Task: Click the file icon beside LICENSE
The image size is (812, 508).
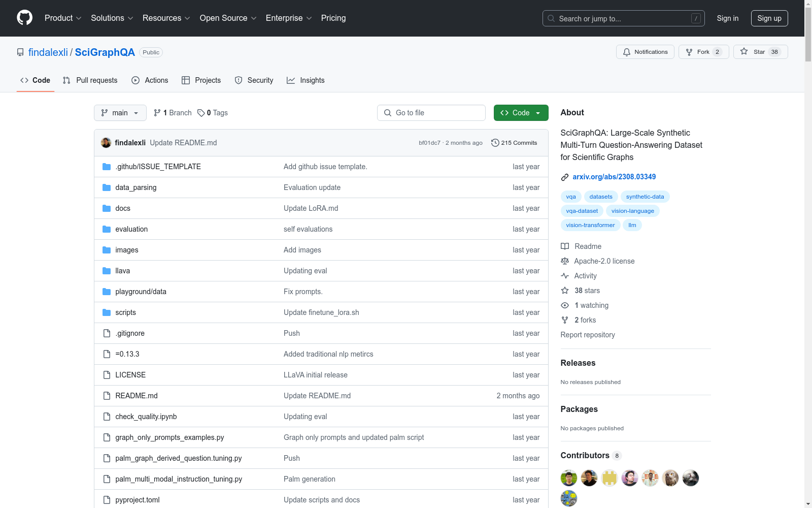Action: pos(107,375)
